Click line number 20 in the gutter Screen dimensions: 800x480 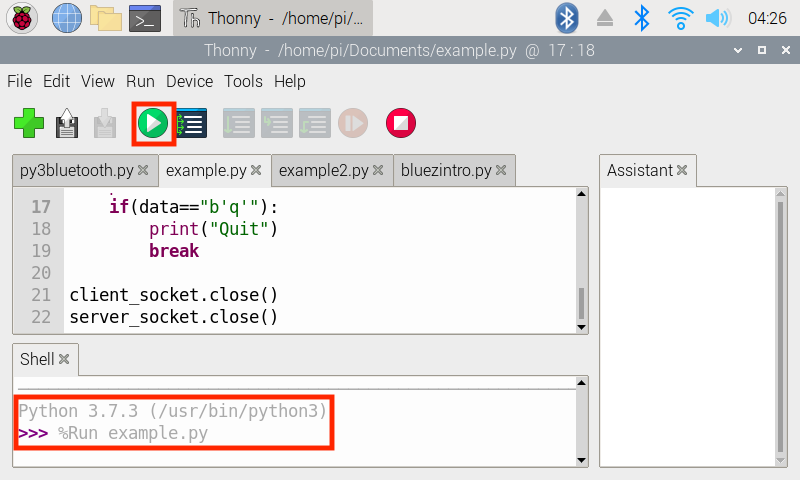click(x=41, y=273)
